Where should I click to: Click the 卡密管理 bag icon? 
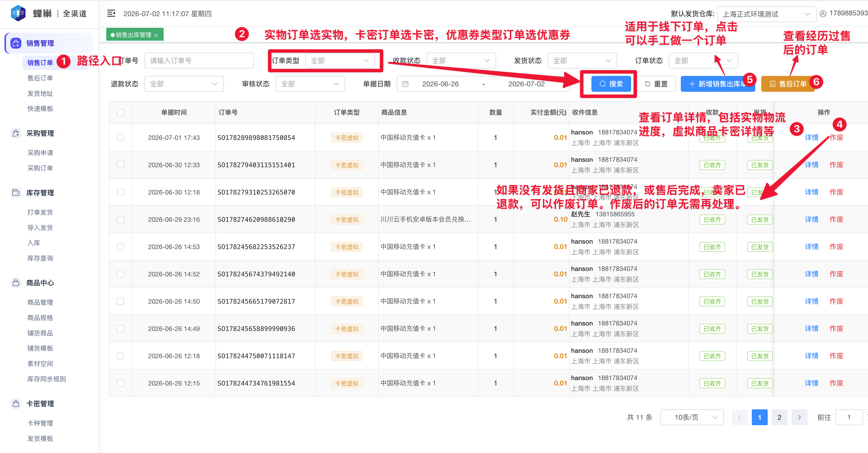tap(16, 403)
